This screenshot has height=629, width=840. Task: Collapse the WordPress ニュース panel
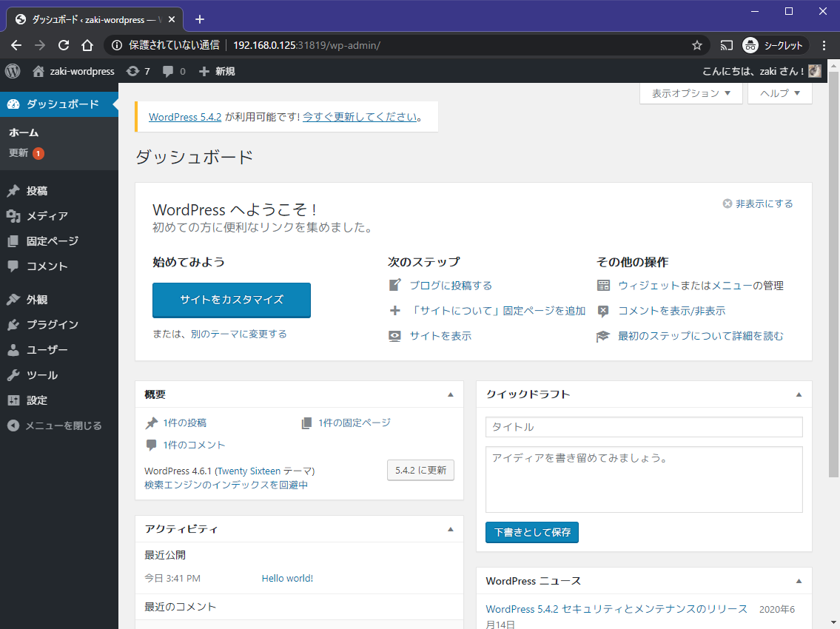(x=799, y=582)
